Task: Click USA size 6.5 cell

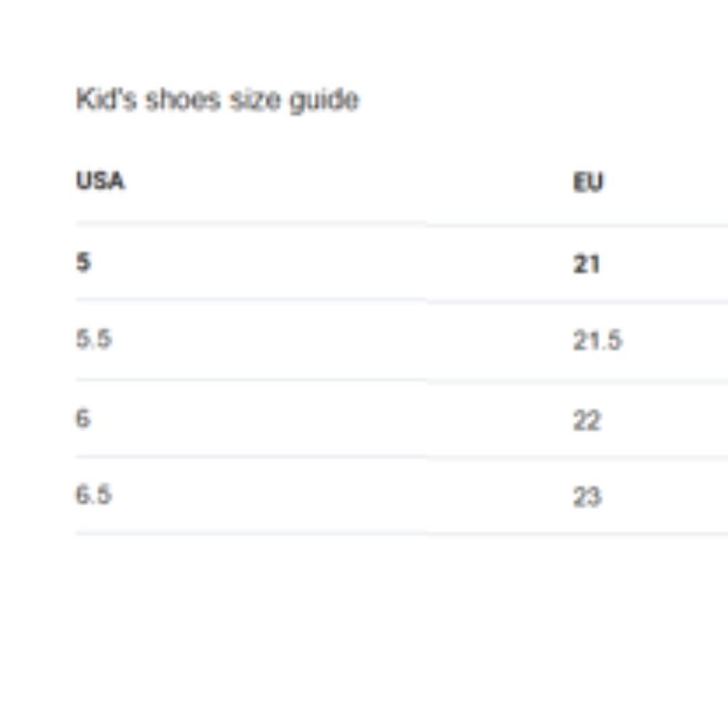Action: coord(94,494)
